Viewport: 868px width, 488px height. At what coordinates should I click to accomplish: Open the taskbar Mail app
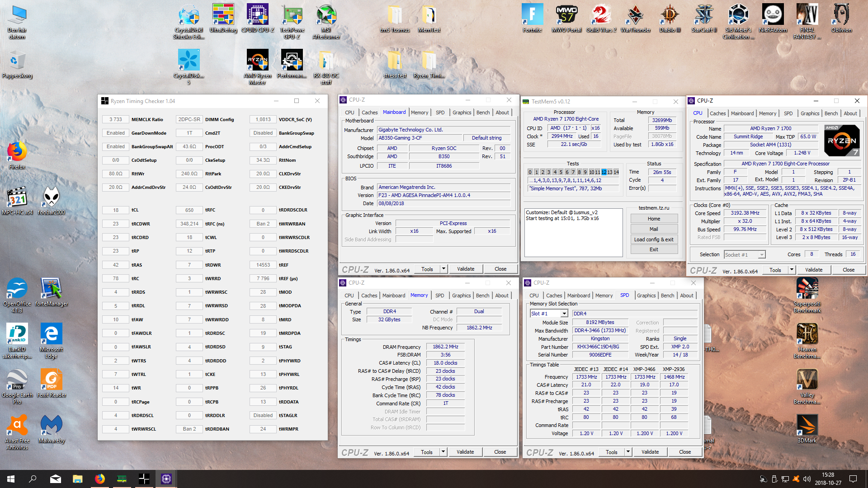[x=56, y=479]
